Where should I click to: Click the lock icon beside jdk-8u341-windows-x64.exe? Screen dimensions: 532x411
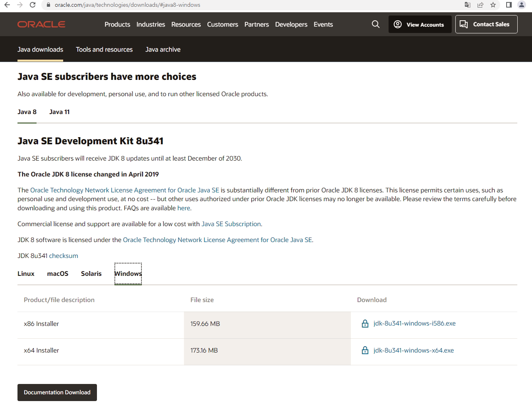point(365,350)
